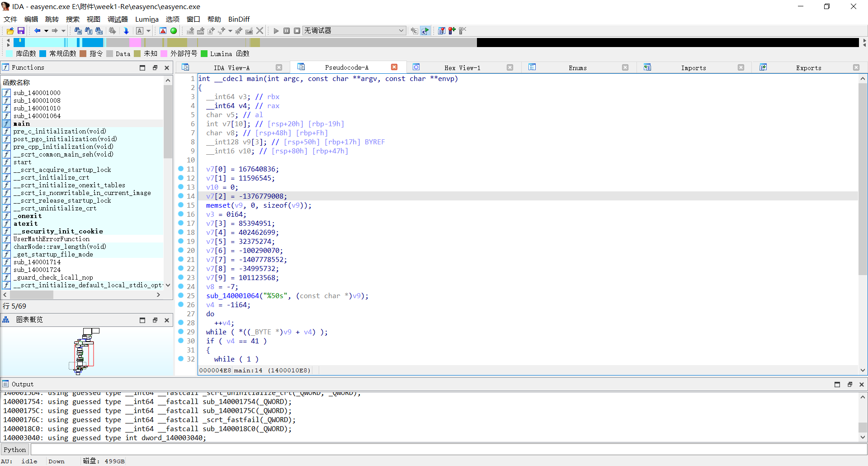Close the Output panel

tap(862, 385)
